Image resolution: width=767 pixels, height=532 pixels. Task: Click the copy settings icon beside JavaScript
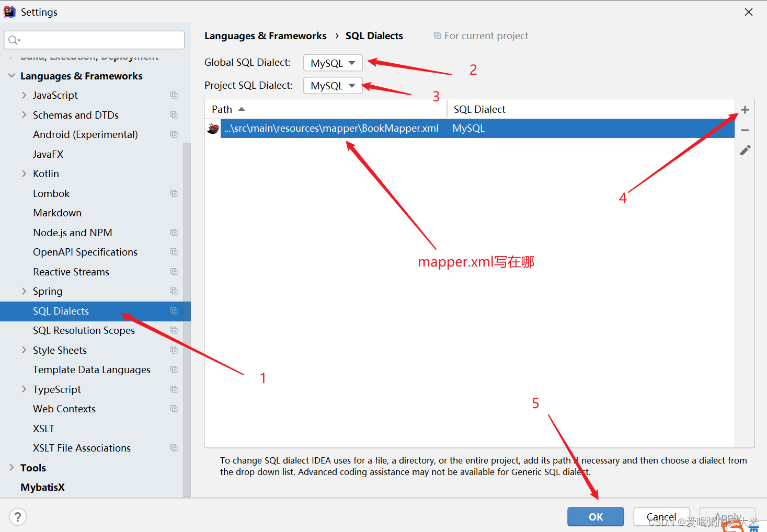(x=174, y=95)
